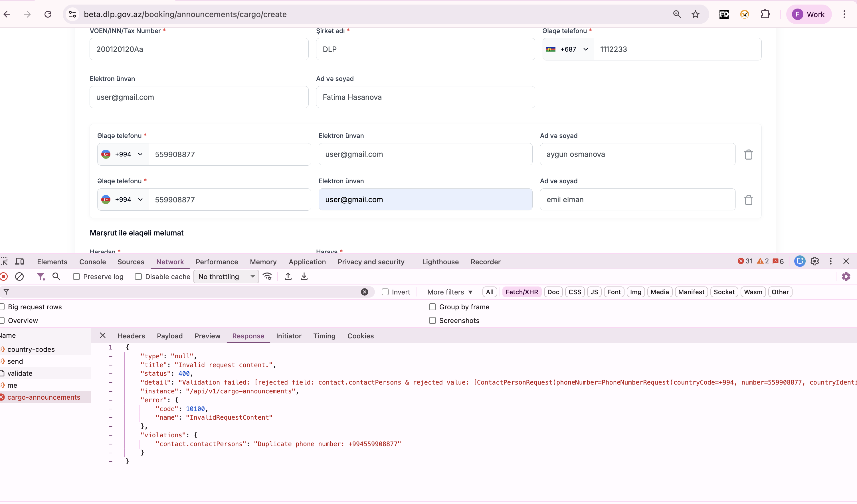The height and width of the screenshot is (504, 857).
Task: Open country code dropdown for aygun osmanova
Action: pyautogui.click(x=123, y=154)
